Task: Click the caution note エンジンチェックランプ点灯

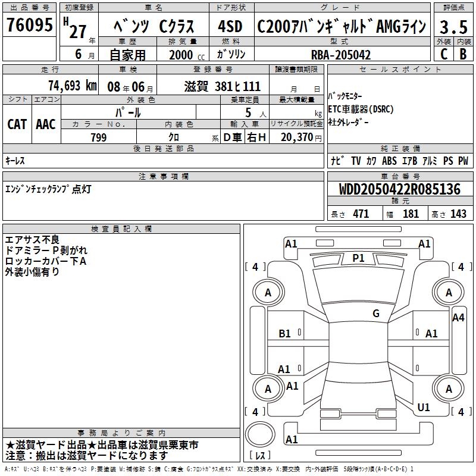Action: 48,189
